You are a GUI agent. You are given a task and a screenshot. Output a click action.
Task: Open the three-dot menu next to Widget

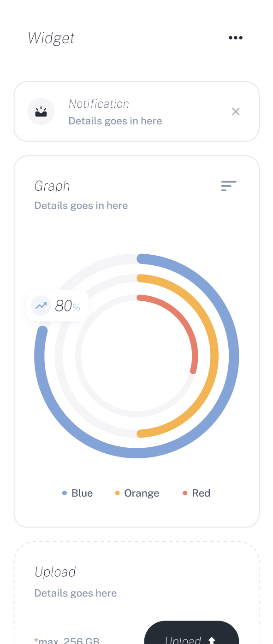236,38
